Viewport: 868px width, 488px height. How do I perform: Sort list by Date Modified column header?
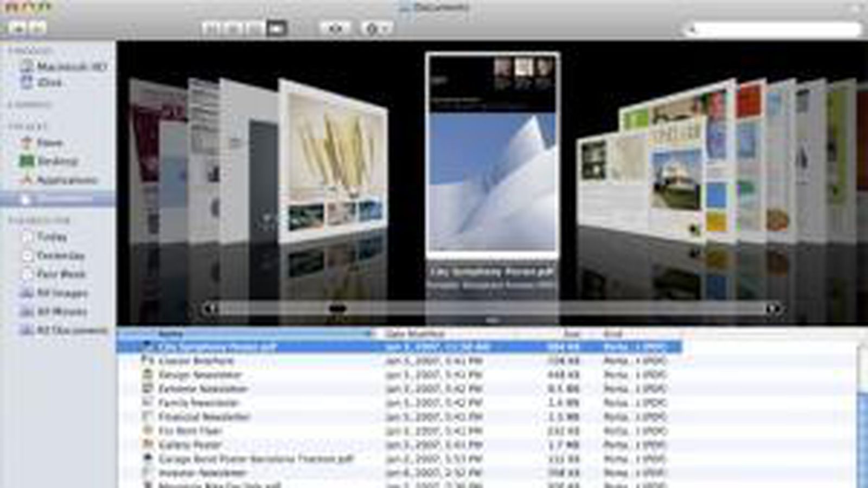coord(415,333)
